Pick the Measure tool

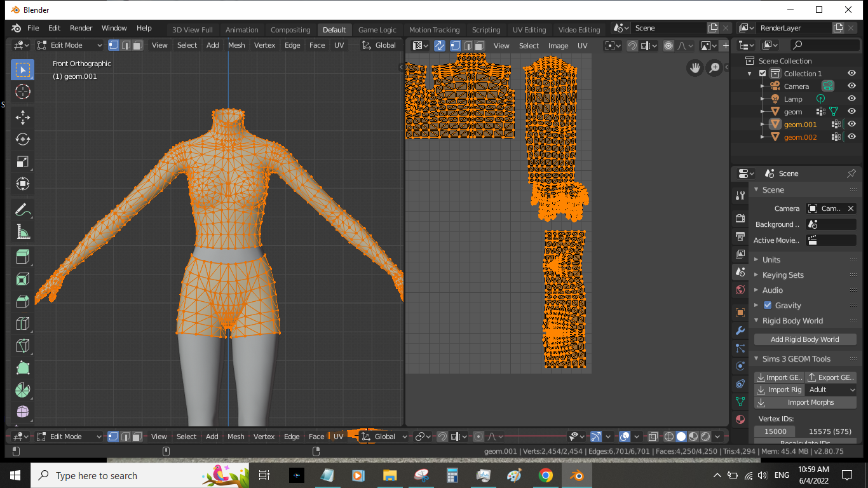(x=22, y=232)
